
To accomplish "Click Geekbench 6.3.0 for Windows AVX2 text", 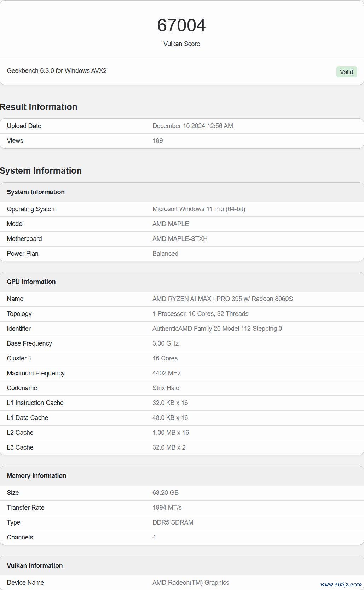I will pyautogui.click(x=57, y=71).
